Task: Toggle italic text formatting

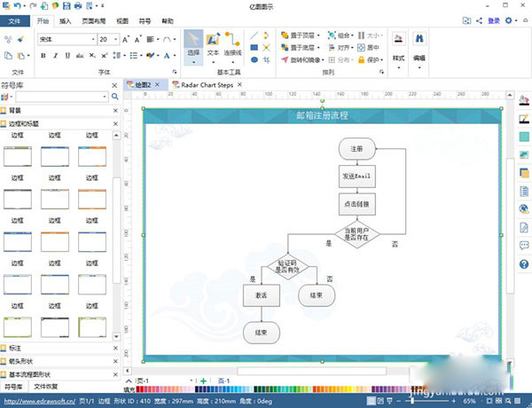Action: [x=55, y=56]
